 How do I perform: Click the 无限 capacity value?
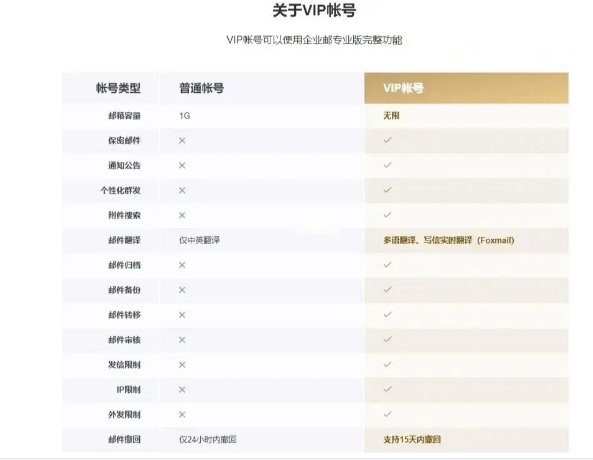tap(391, 115)
